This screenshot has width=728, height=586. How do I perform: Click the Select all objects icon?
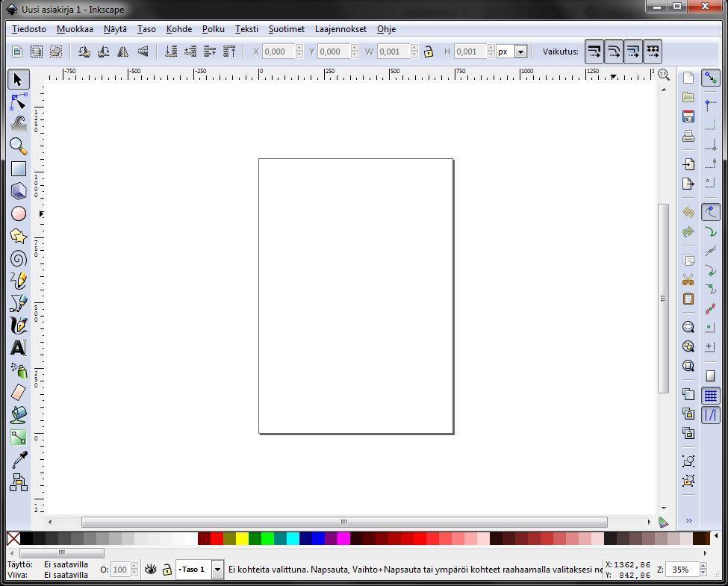coord(17,52)
